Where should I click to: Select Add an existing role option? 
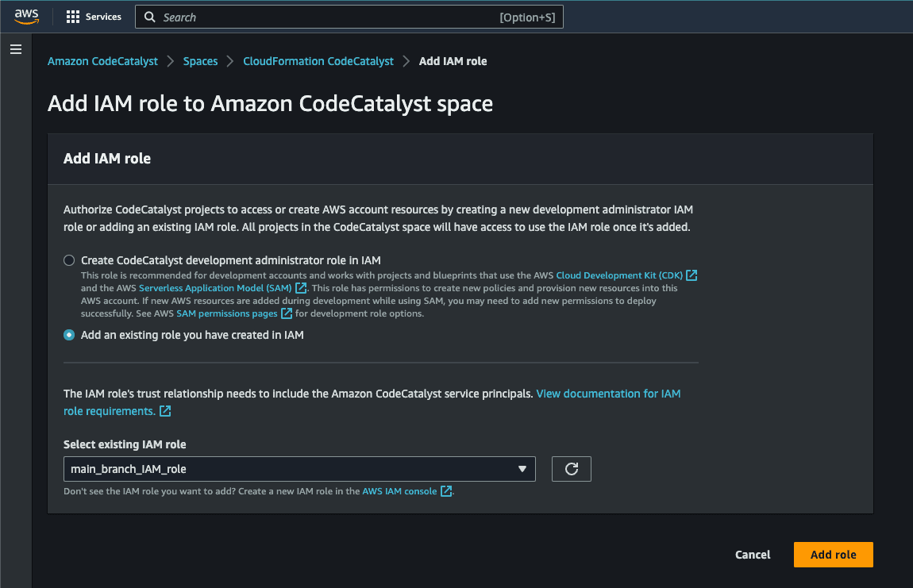69,335
